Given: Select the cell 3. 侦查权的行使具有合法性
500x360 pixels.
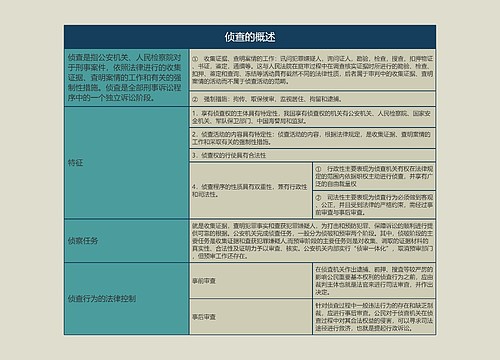Looking at the screenshot, I should click(x=313, y=155).
